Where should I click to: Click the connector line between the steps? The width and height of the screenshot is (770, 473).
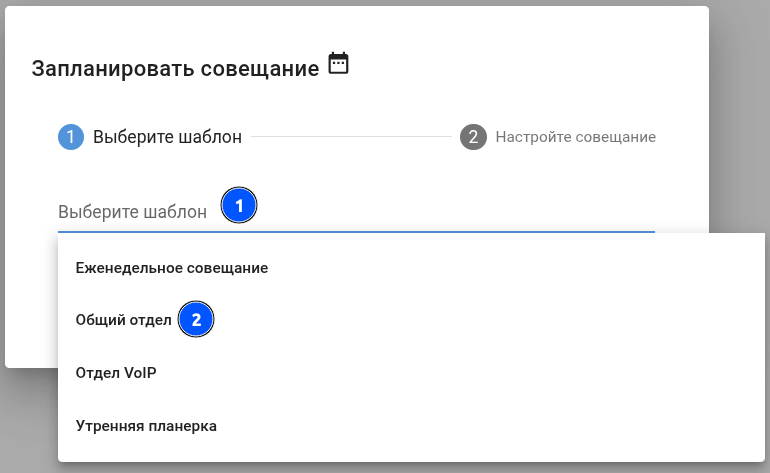click(350, 137)
